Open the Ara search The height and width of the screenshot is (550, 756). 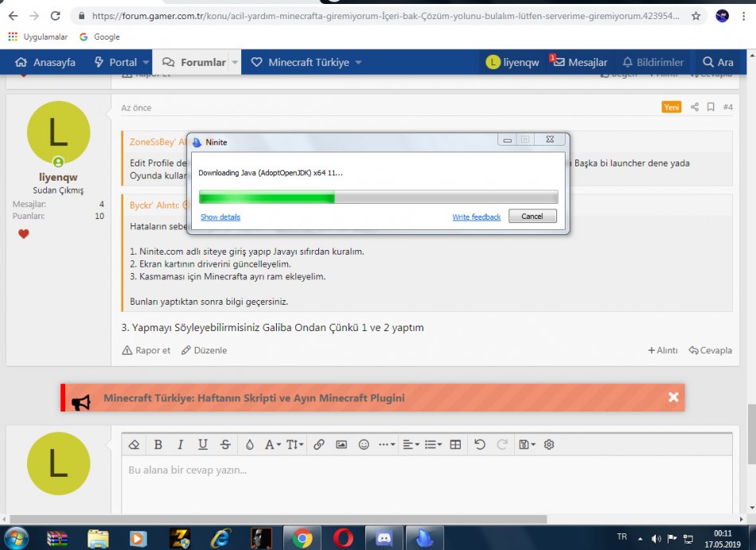click(x=718, y=62)
